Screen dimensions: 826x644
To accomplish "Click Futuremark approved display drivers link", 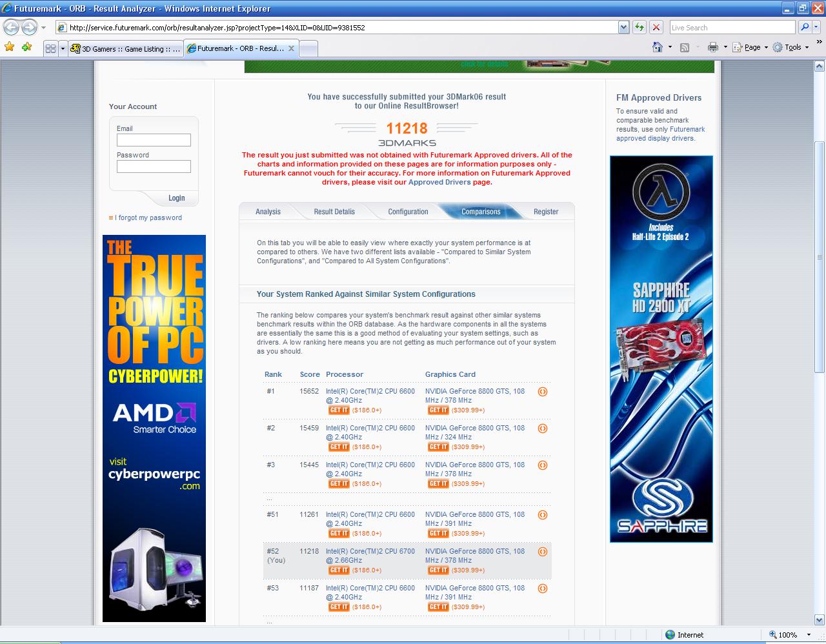I will tap(660, 134).
